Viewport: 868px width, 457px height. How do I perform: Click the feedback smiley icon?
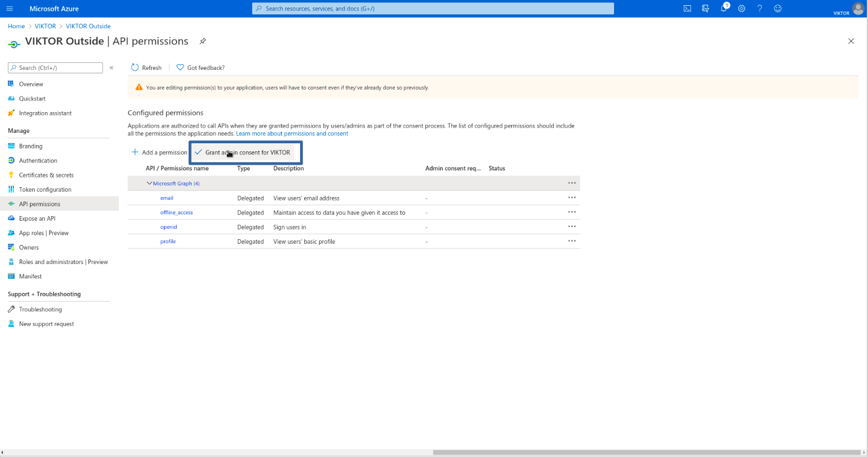click(x=778, y=9)
